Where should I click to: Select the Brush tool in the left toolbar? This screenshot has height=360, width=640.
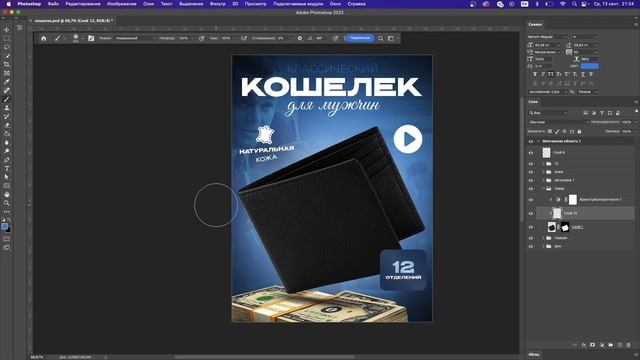[7, 99]
